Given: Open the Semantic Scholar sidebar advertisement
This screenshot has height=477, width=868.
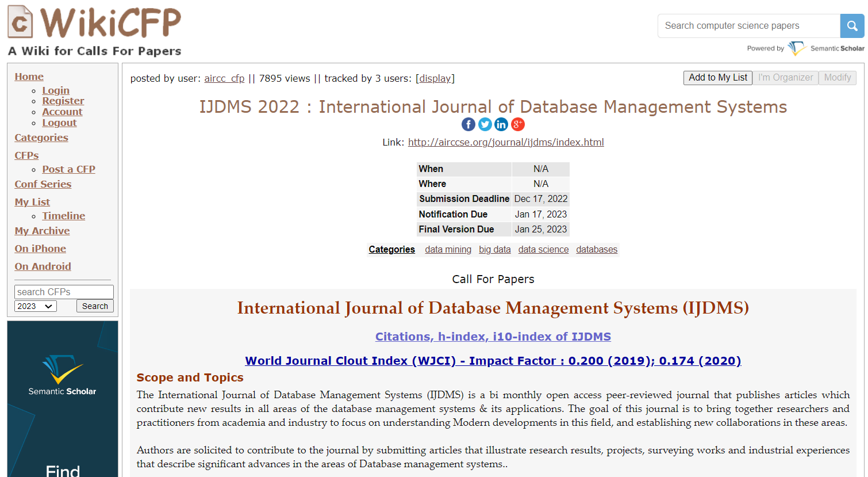Looking at the screenshot, I should [63, 399].
